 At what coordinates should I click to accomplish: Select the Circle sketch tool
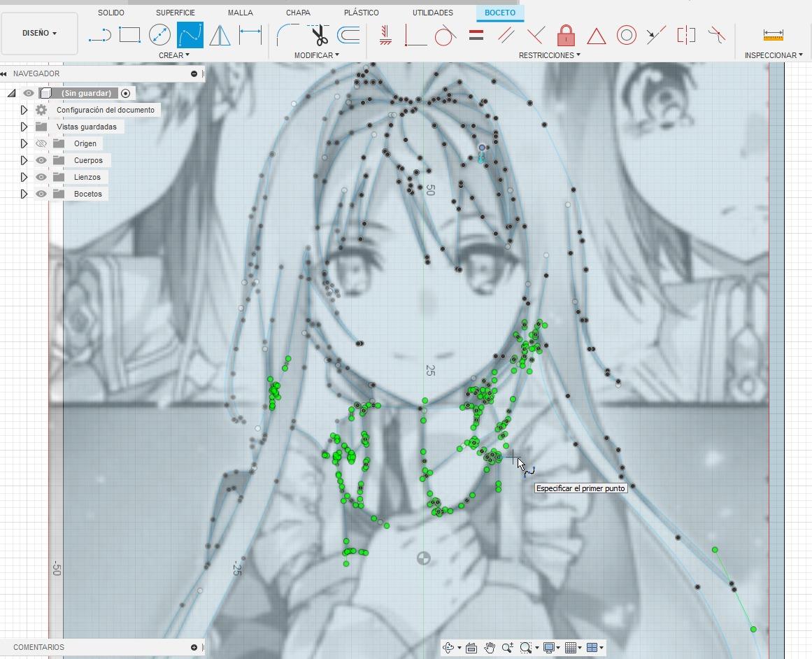click(159, 35)
